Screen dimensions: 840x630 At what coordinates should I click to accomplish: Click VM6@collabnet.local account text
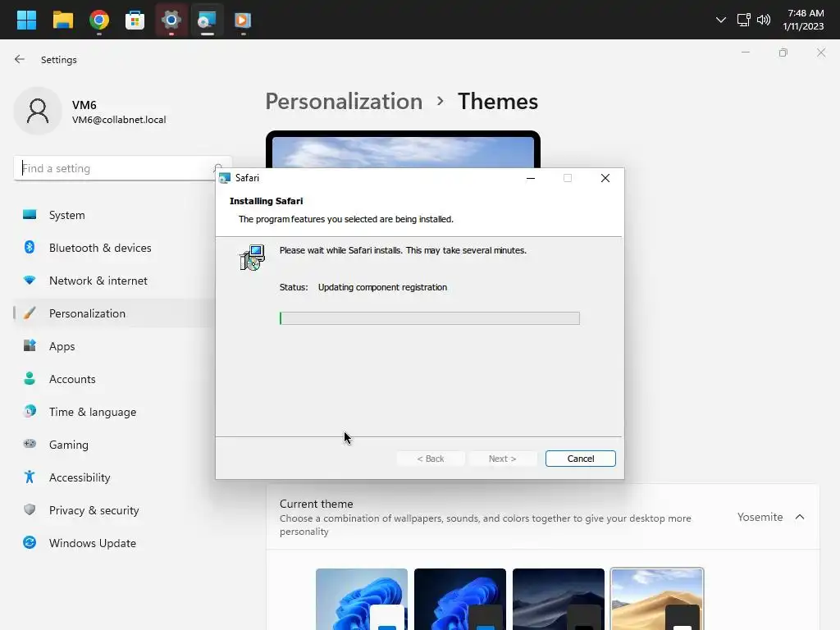119,120
